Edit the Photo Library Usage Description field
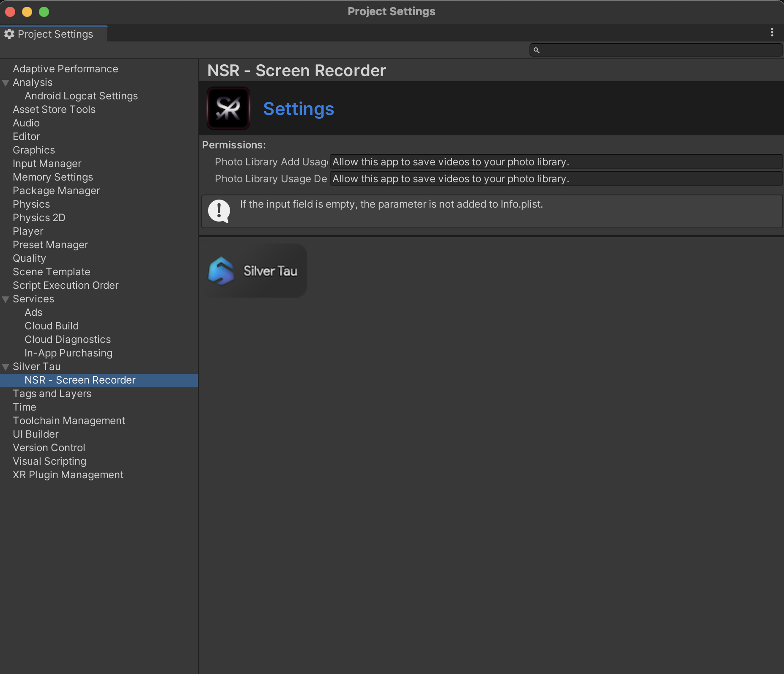 tap(556, 179)
